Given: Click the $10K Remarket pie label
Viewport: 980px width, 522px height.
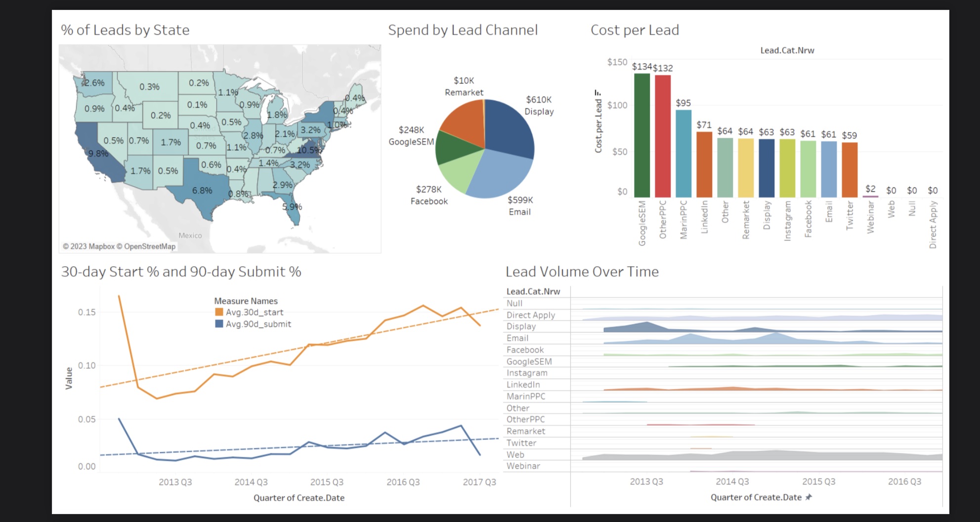Looking at the screenshot, I should (464, 86).
